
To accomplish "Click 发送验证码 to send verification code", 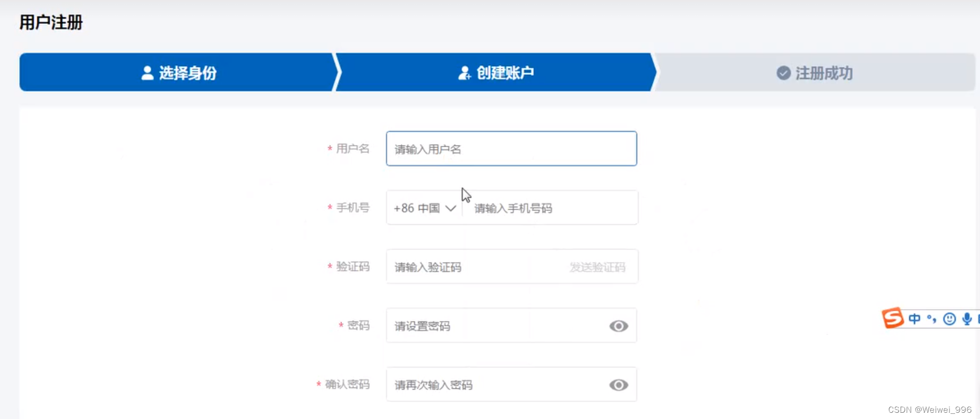I will pos(597,267).
